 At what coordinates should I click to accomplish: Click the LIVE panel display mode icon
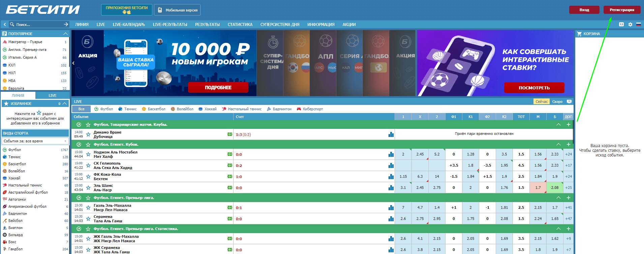pos(569,102)
